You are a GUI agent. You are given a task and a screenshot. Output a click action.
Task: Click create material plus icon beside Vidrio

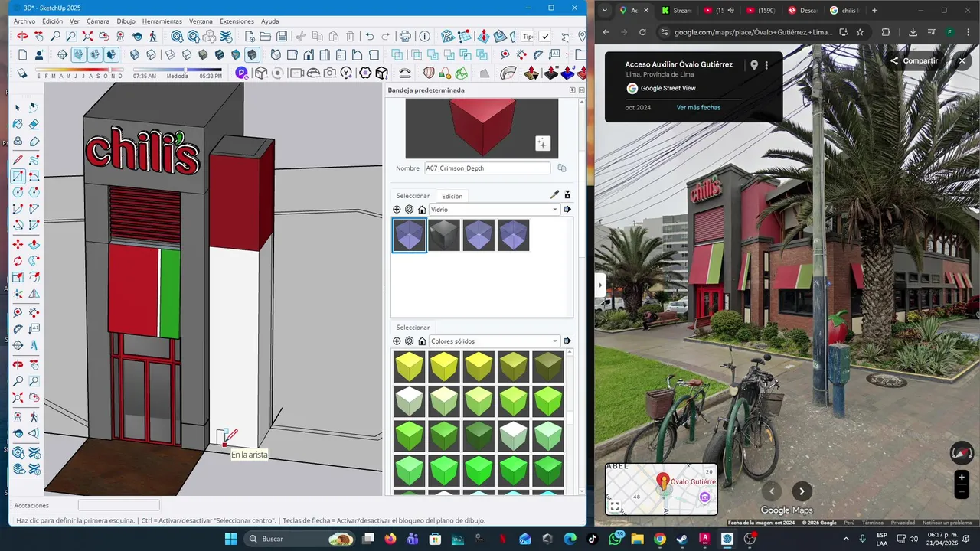pyautogui.click(x=397, y=210)
